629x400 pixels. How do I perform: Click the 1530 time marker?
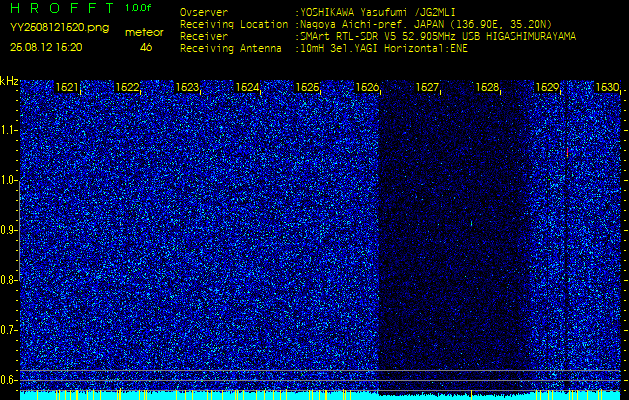(607, 87)
